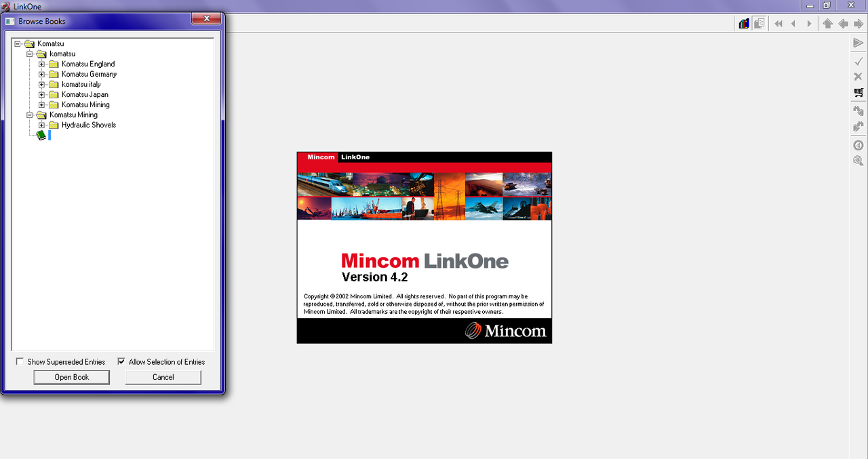868x459 pixels.
Task: Click the checkmark icon in side toolbar
Action: pos(859,61)
